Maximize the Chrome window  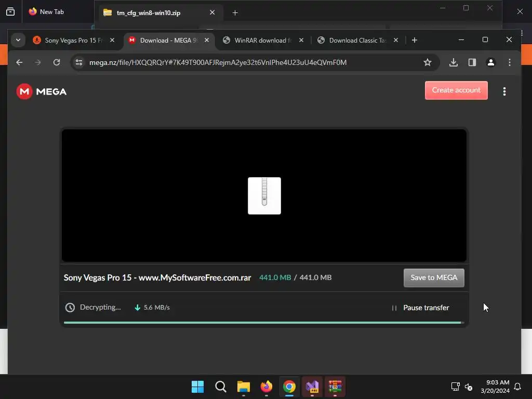485,39
